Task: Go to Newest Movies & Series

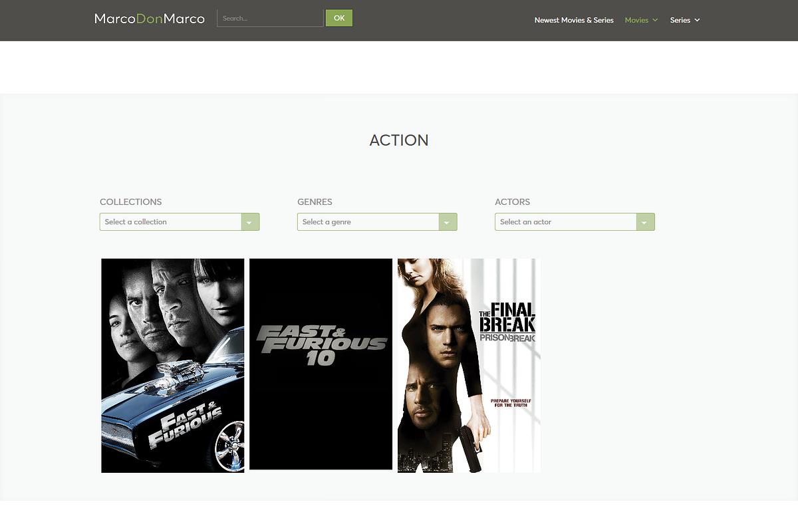Action: (574, 20)
